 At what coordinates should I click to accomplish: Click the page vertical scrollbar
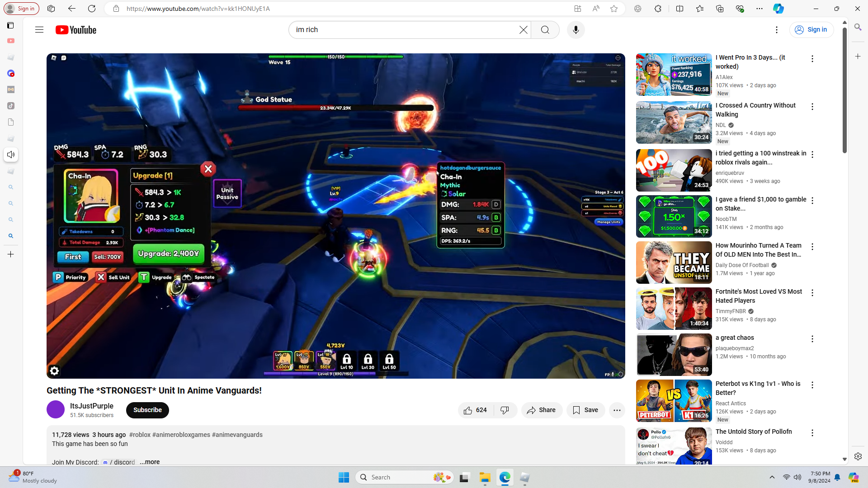(844, 90)
